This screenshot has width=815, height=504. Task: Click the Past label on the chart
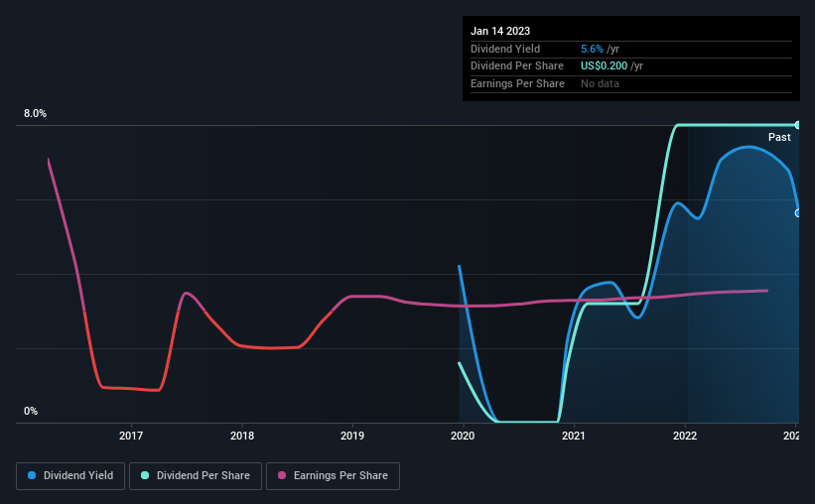[x=779, y=137]
